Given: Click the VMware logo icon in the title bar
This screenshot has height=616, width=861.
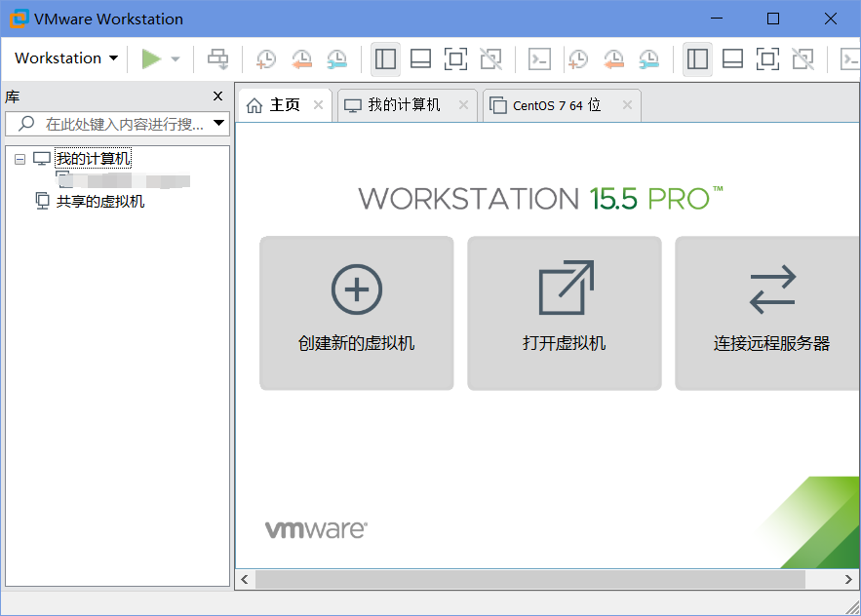Looking at the screenshot, I should [20, 19].
